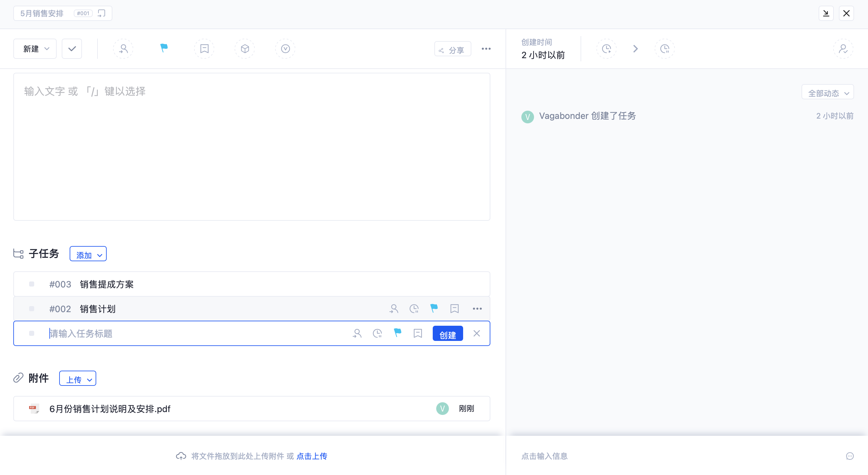Click the 点击上传 link
Screen dimensions: 868x475
click(x=312, y=456)
